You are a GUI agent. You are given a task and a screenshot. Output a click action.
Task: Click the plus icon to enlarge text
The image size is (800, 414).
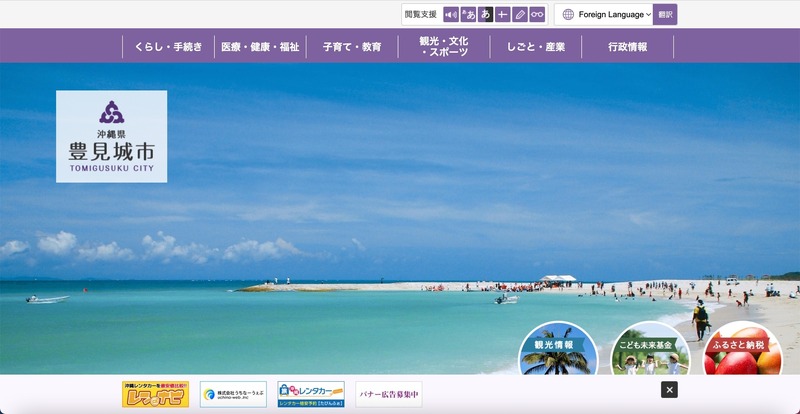pyautogui.click(x=502, y=14)
